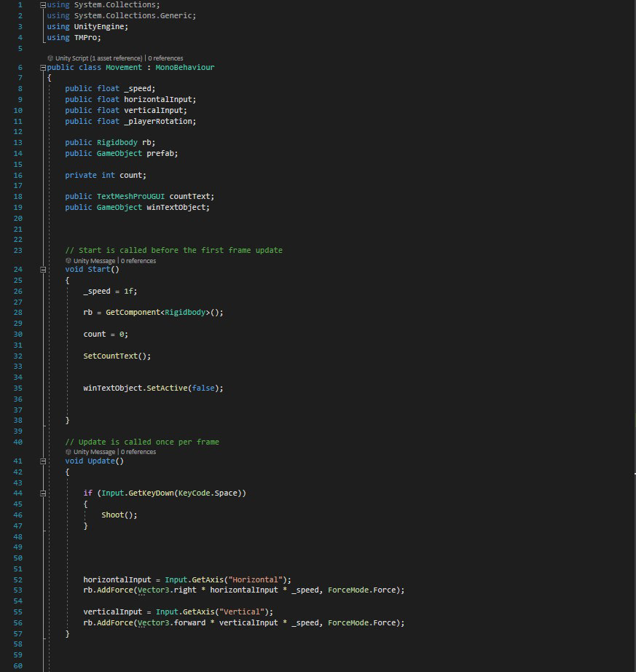Click '_speed = 1f;' assignment
Viewport: 636px width, 672px height.
click(x=110, y=292)
